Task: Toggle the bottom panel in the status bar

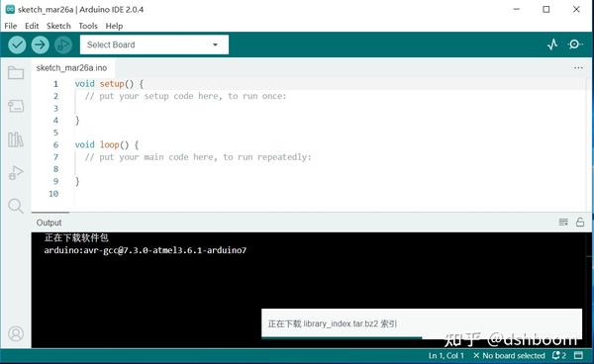Action: [x=578, y=355]
